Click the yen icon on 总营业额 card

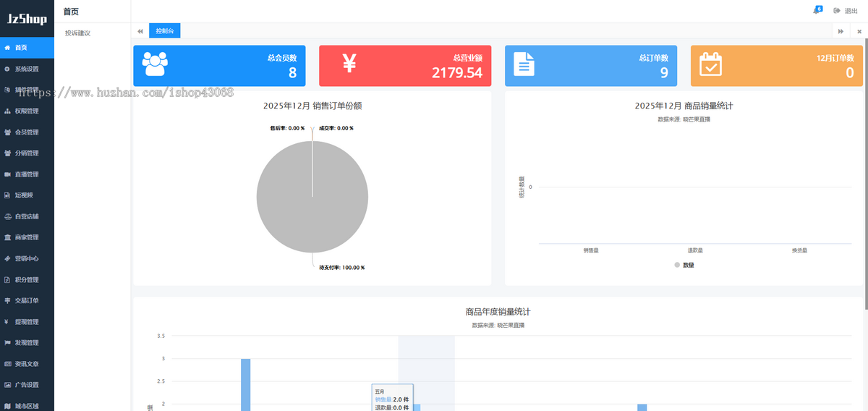(x=349, y=64)
